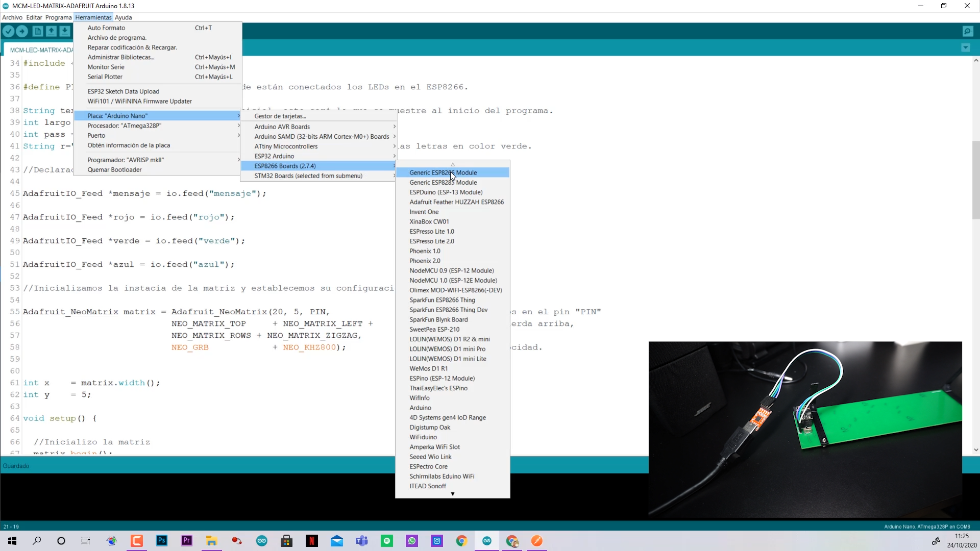Open the Windows Start menu
The width and height of the screenshot is (980, 551).
tap(12, 541)
